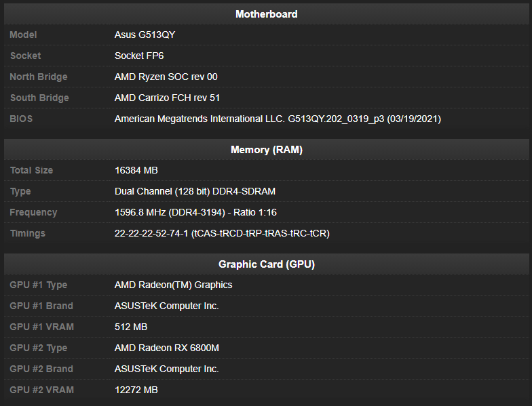Click the Motherboard section header

[x=266, y=14]
